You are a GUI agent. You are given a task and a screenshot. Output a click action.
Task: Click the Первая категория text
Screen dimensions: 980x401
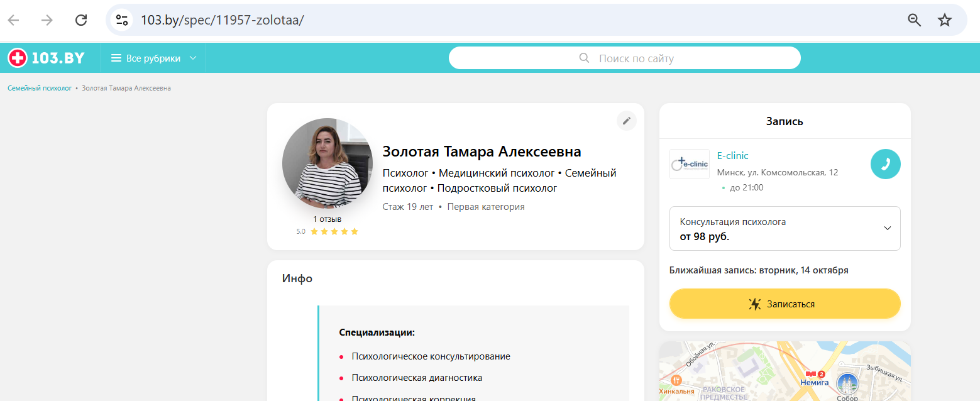pyautogui.click(x=486, y=207)
